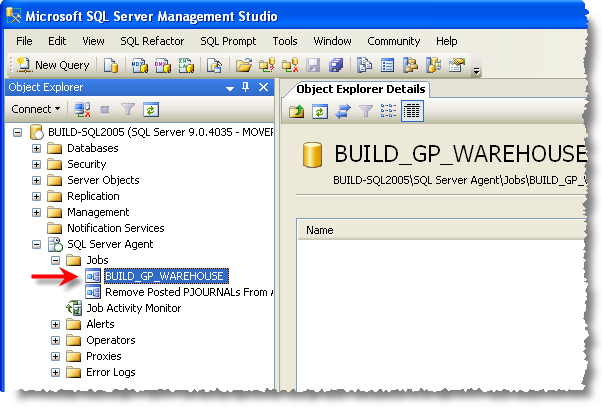Toggle the Details report view button
The width and height of the screenshot is (602, 407).
tap(412, 111)
